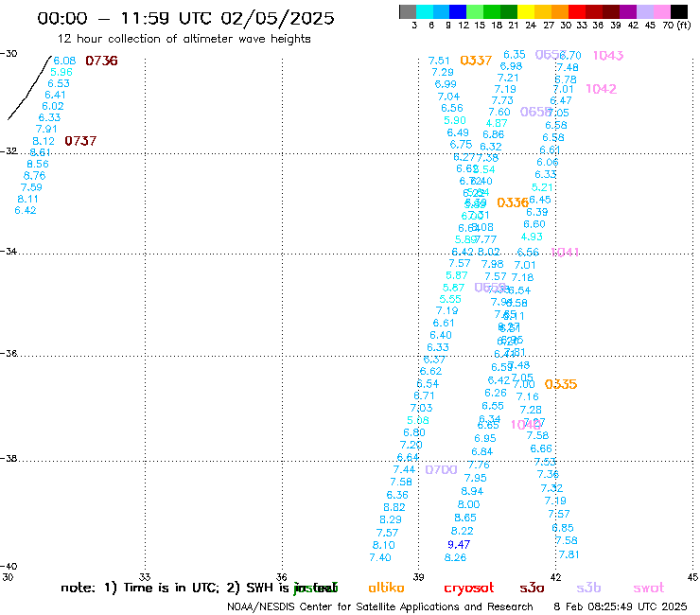Click the wave height value '7.32'
The width and height of the screenshot is (700, 615).
point(551,488)
